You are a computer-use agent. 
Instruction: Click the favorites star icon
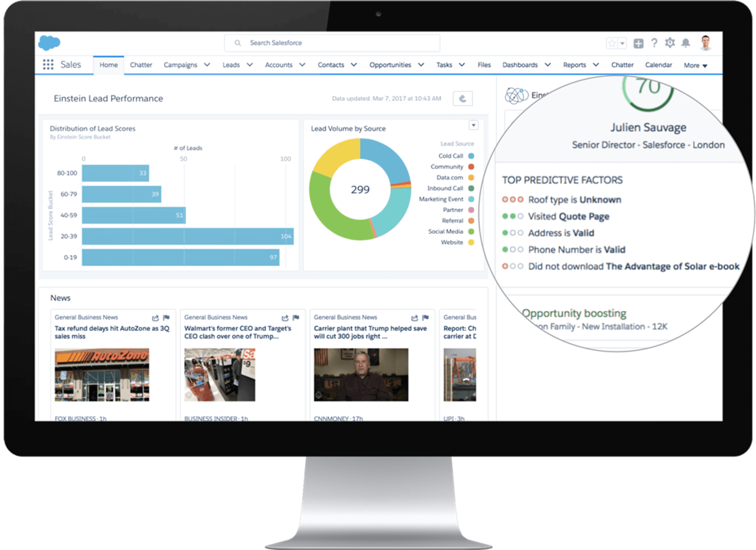[x=612, y=43]
